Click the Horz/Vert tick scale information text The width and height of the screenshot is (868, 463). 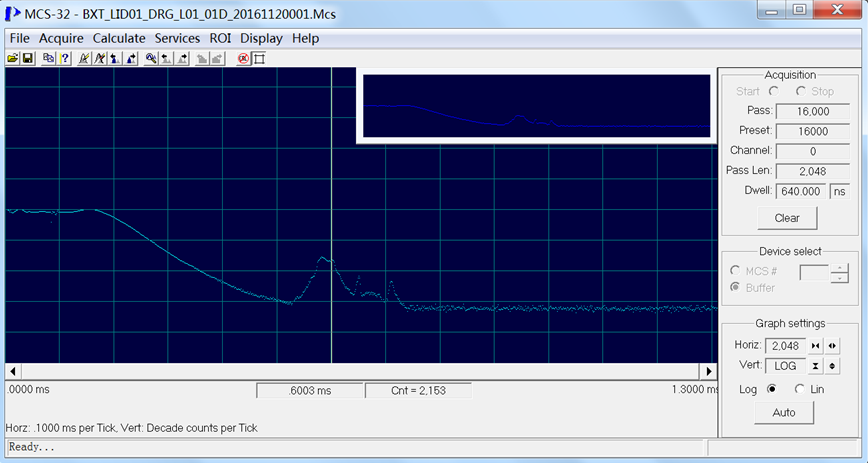pos(132,428)
